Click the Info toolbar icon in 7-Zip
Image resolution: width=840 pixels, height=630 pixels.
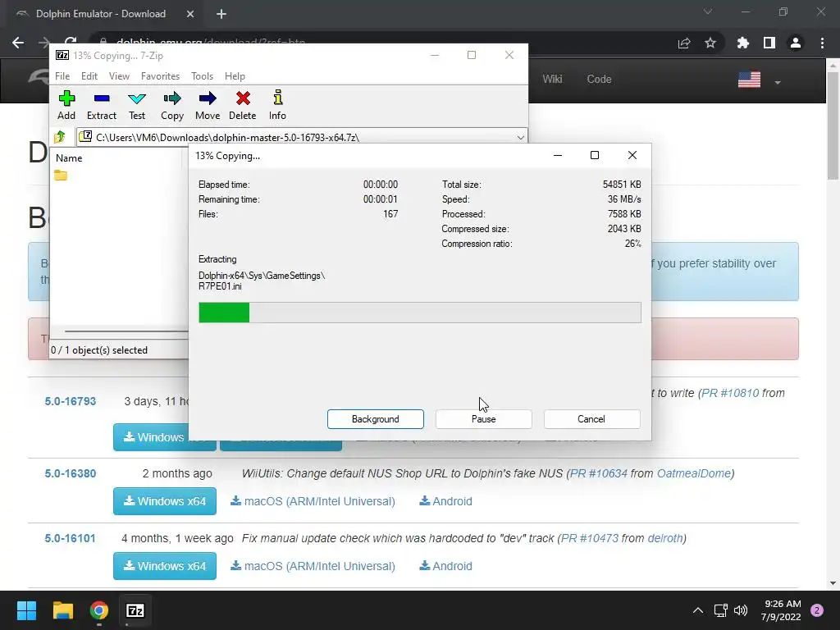pyautogui.click(x=277, y=105)
